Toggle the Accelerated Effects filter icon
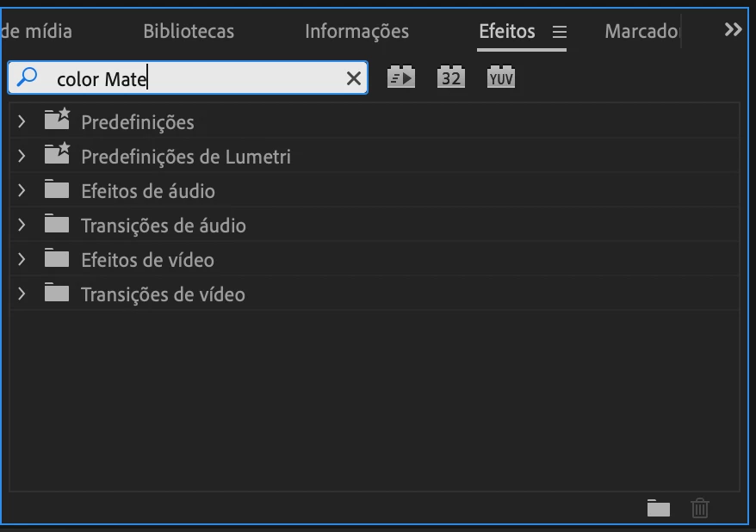Viewport: 756px width, 532px height. (401, 77)
